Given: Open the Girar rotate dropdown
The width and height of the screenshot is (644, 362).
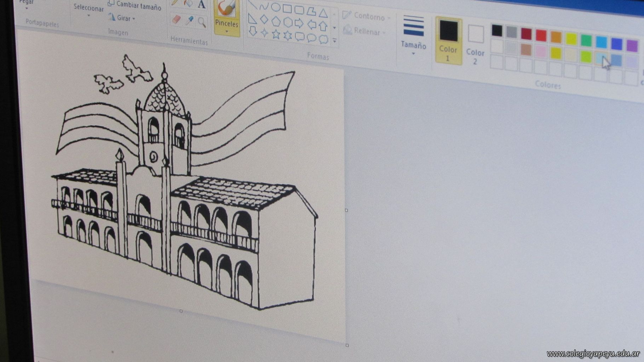Looking at the screenshot, I should pos(122,18).
